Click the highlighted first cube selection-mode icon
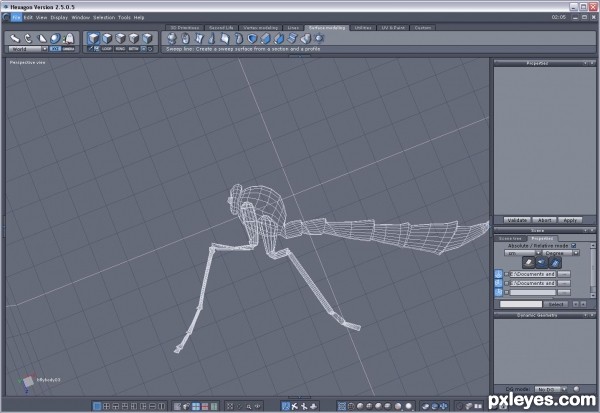This screenshot has width=600, height=413. (x=93, y=38)
